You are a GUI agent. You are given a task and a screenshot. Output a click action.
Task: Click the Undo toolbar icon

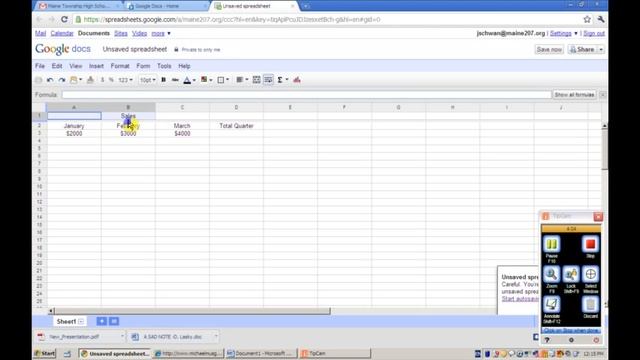pyautogui.click(x=50, y=80)
